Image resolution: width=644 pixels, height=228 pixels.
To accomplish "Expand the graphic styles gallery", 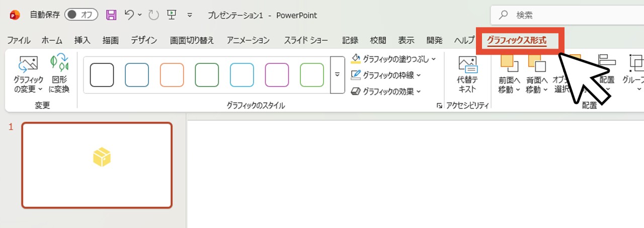I will point(337,75).
